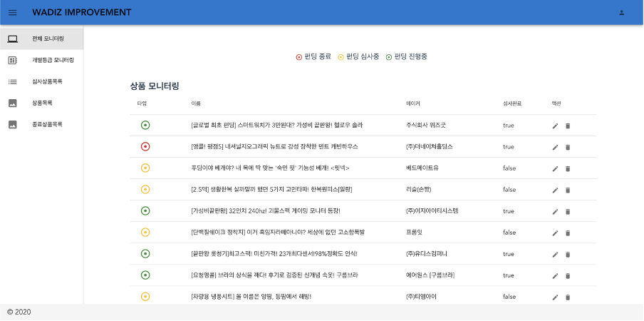This screenshot has height=321, width=644.
Task: Select the product name containing 헬로우 솔라
Action: 277,126
